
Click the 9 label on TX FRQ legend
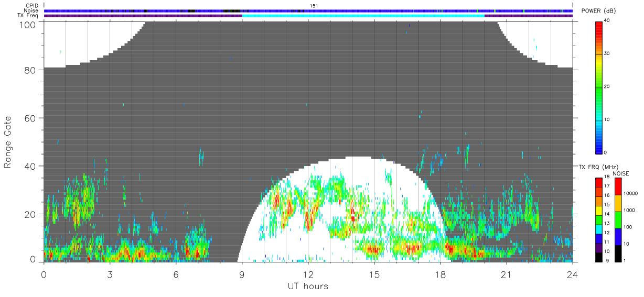[607, 260]
